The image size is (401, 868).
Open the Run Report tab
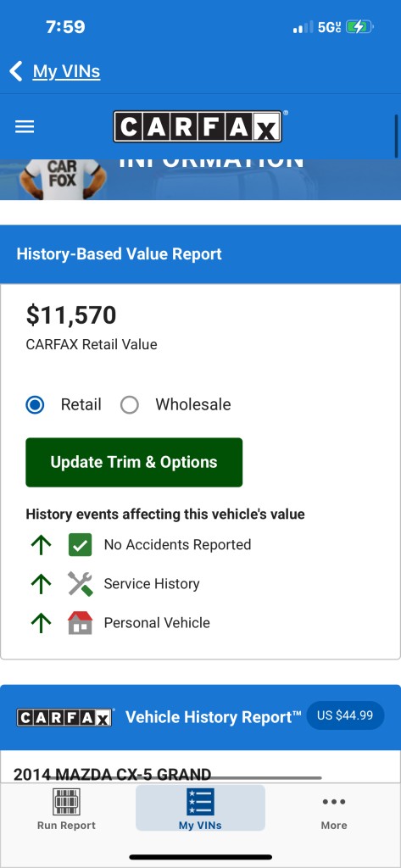coord(66,809)
